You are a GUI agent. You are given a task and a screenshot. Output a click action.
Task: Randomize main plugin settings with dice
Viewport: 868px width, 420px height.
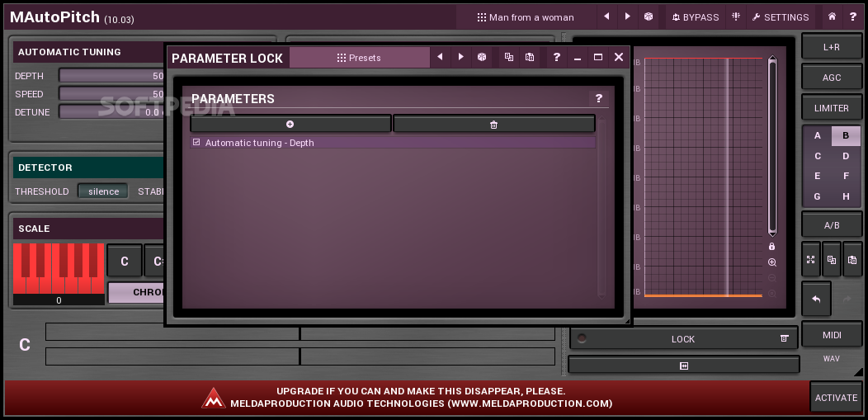coord(649,17)
